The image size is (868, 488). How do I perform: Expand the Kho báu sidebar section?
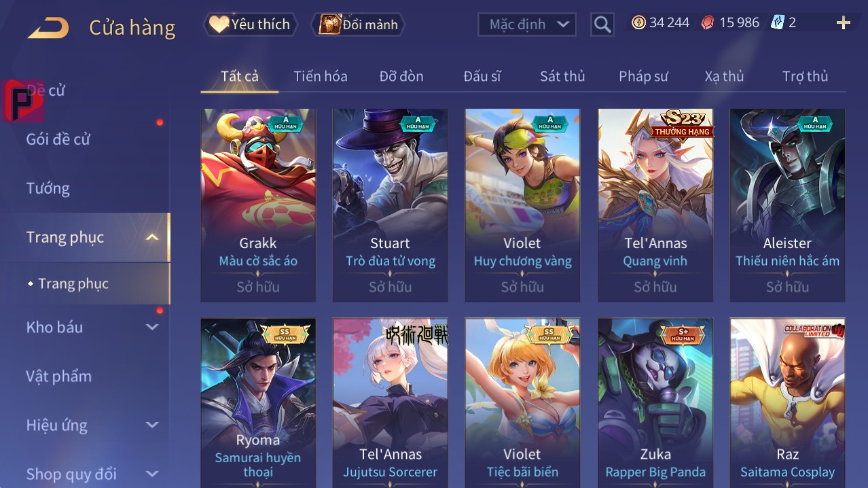152,328
